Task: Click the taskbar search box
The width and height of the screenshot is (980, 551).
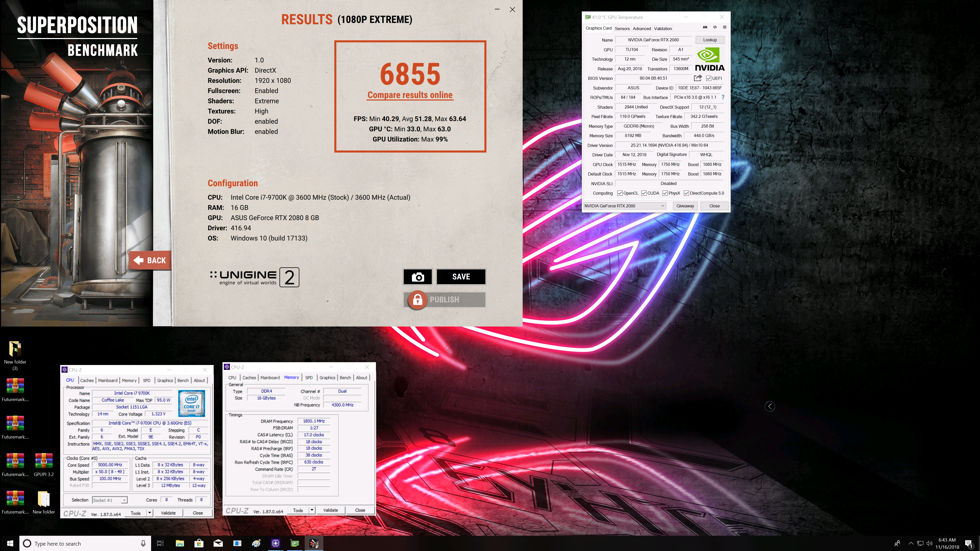Action: coord(85,543)
